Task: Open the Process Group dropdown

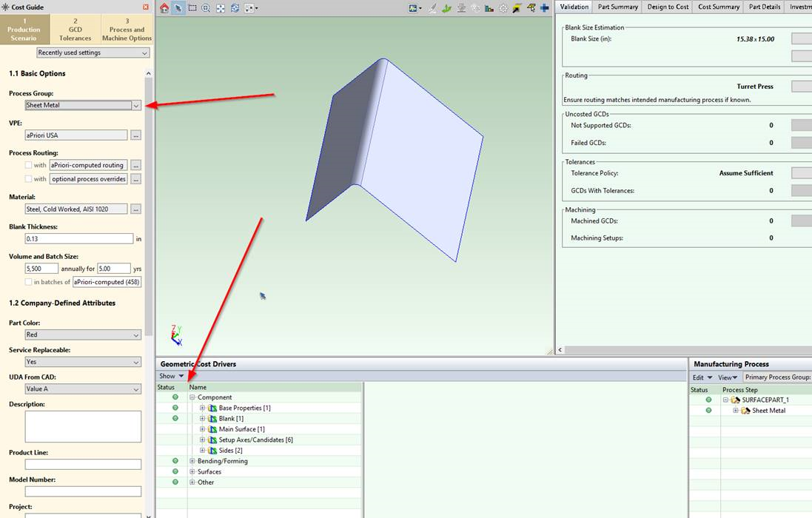Action: (x=135, y=105)
